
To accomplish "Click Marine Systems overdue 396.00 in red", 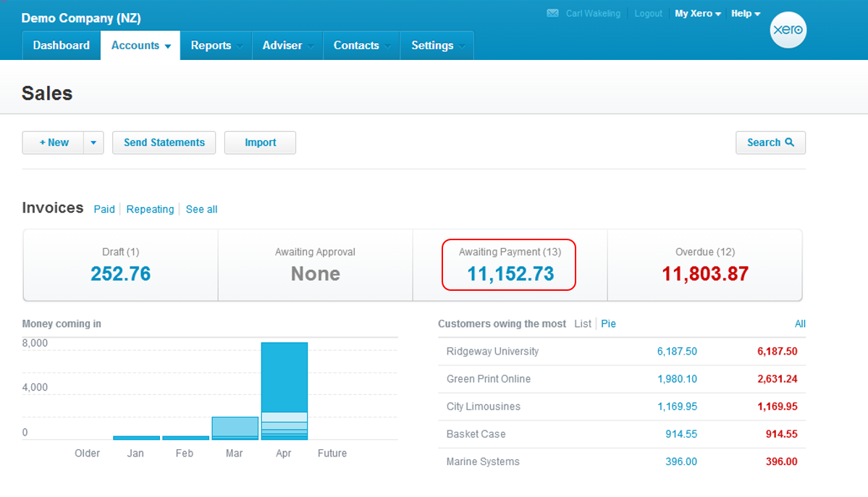I will point(781,462).
